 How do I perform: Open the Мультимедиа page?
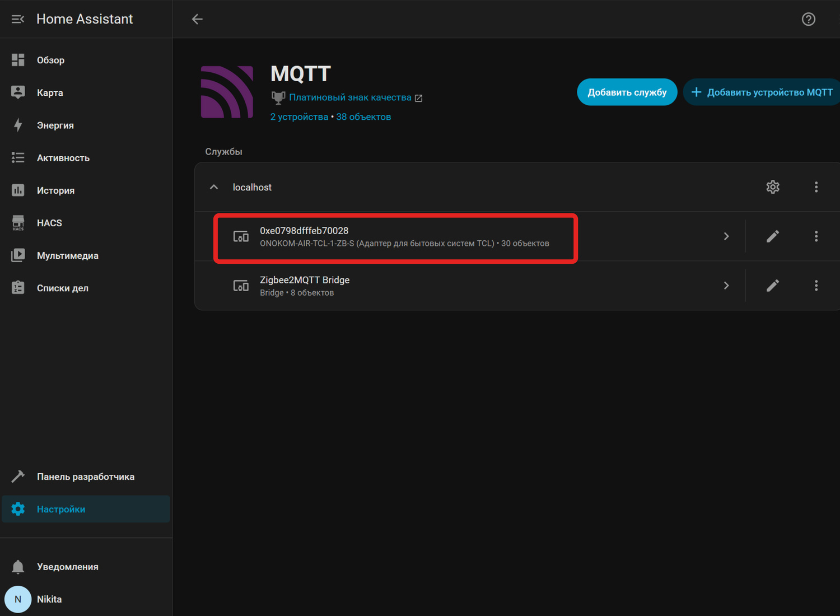coord(86,255)
